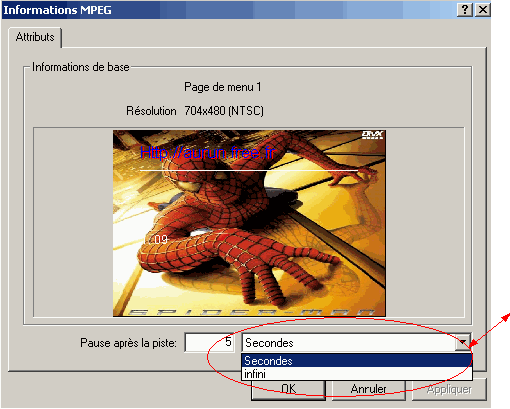This screenshot has width=510, height=409.
Task: Click the 704x480 (NTSC) resolution text
Action: click(224, 111)
